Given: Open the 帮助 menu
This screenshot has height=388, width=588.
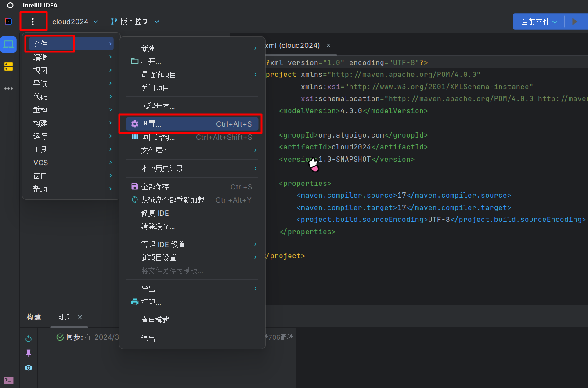Looking at the screenshot, I should [71, 189].
